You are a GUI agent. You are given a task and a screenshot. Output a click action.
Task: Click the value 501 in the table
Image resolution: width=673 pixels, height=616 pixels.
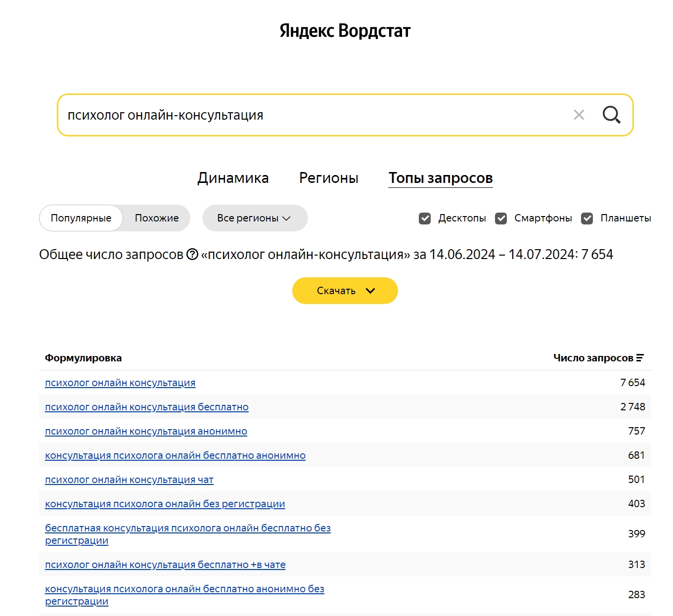(636, 480)
